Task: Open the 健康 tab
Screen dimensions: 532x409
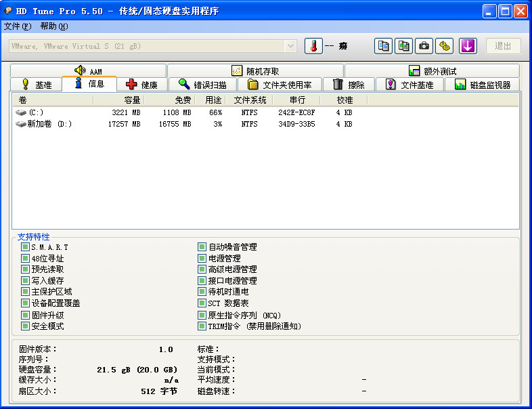Action: (142, 84)
